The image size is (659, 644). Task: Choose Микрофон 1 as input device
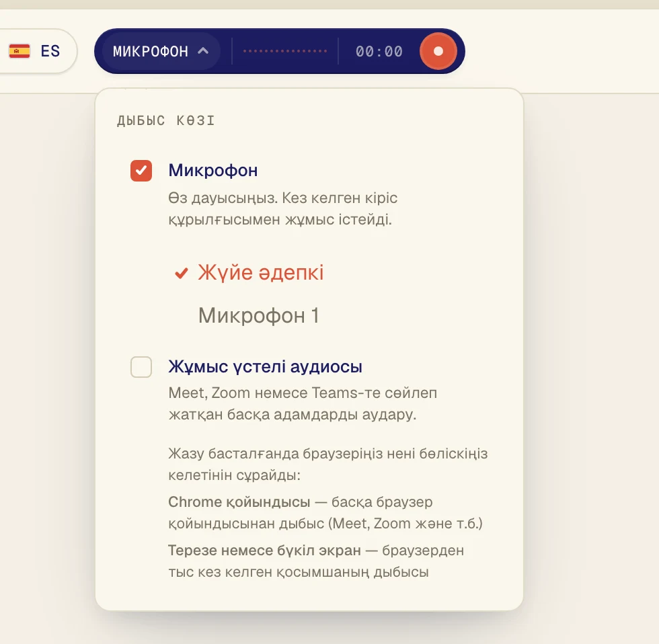pyautogui.click(x=258, y=315)
